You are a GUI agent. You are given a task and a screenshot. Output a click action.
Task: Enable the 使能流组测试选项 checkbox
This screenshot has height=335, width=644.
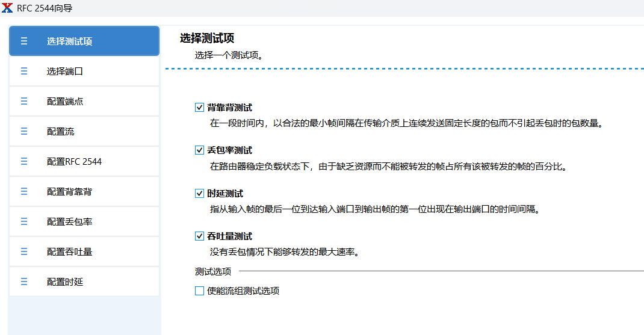(199, 290)
